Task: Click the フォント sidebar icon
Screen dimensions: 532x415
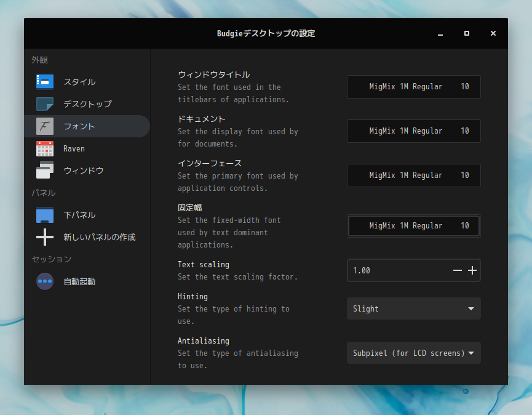Action: pos(45,126)
